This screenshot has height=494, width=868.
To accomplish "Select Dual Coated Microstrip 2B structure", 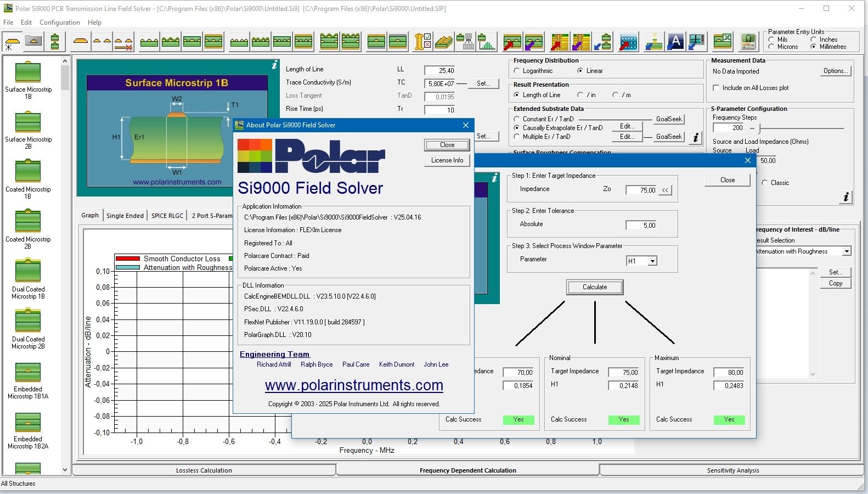I will pyautogui.click(x=28, y=329).
